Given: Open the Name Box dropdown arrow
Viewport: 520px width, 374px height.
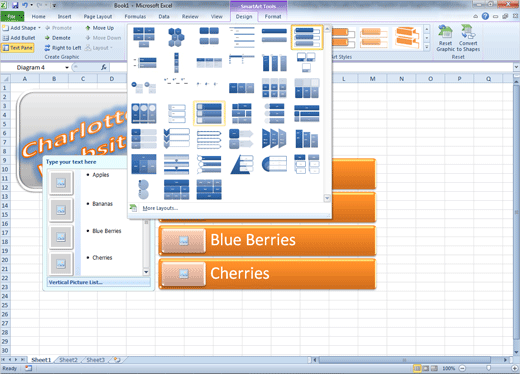Looking at the screenshot, I should (x=67, y=68).
